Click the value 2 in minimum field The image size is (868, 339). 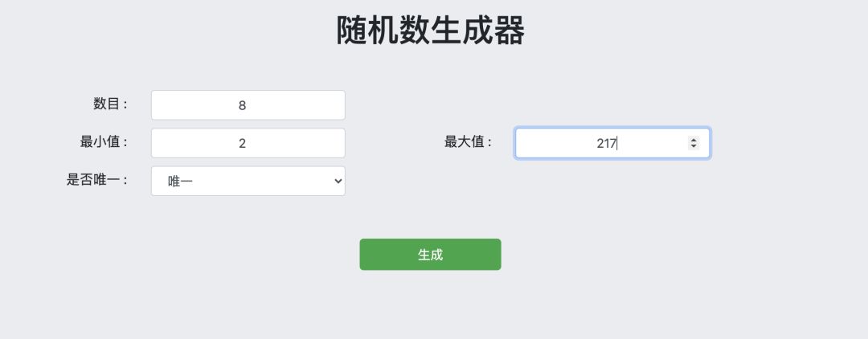[242, 144]
